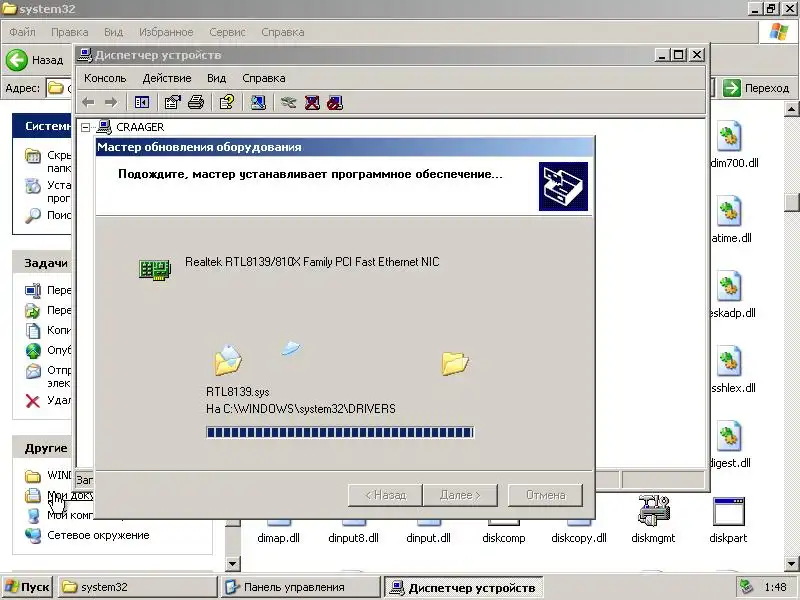Viewport: 800px width, 600px height.
Task: Open Вид menu in Device Manager
Action: [x=216, y=78]
